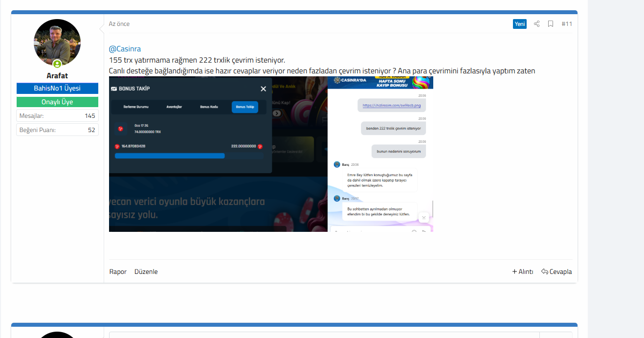Click the 'Düzenle' edit link
This screenshot has width=644, height=338.
(146, 272)
